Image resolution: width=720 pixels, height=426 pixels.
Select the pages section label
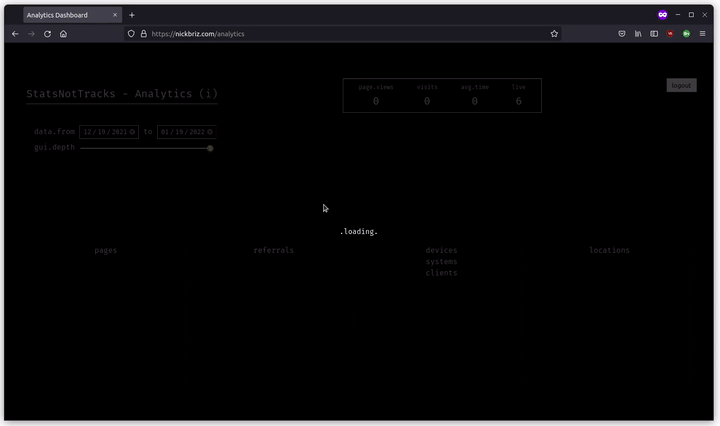pyautogui.click(x=106, y=250)
